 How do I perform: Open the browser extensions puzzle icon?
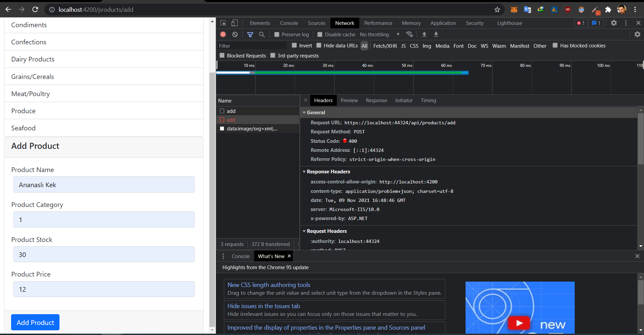(608, 10)
